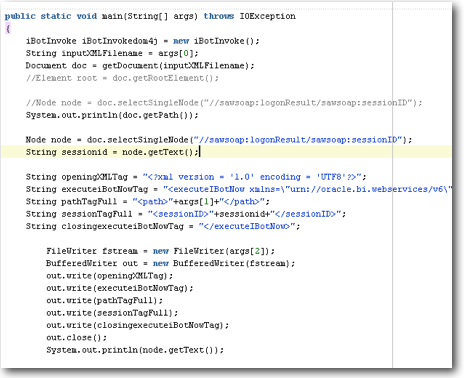The image size is (464, 378).
Task: Click the line starting 'String pathTagFull ='
Action: (x=148, y=201)
